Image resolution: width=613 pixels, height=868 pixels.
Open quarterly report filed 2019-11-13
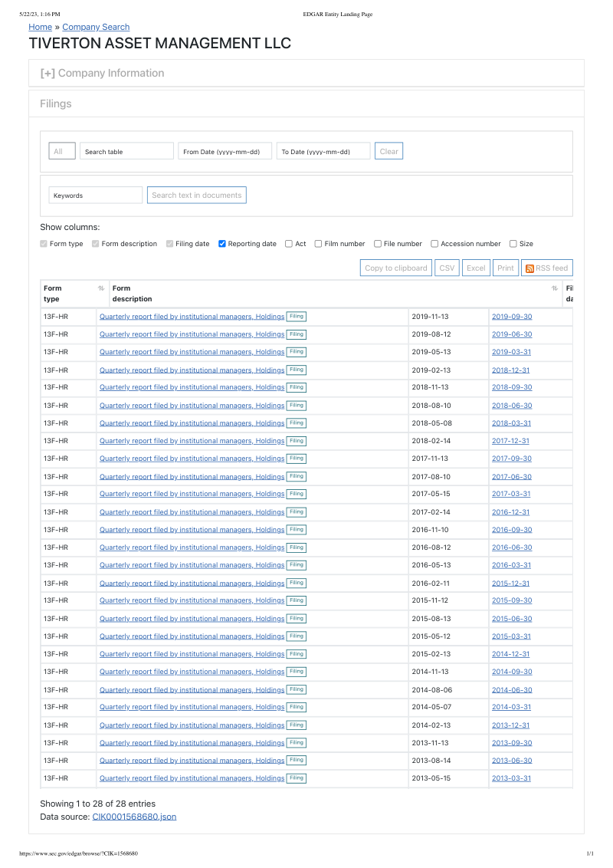[192, 317]
